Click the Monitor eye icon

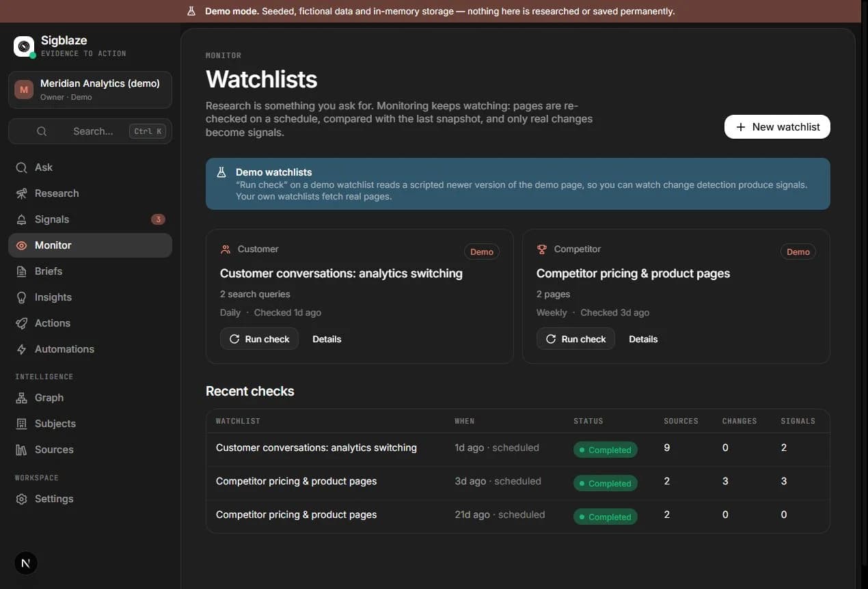(22, 245)
